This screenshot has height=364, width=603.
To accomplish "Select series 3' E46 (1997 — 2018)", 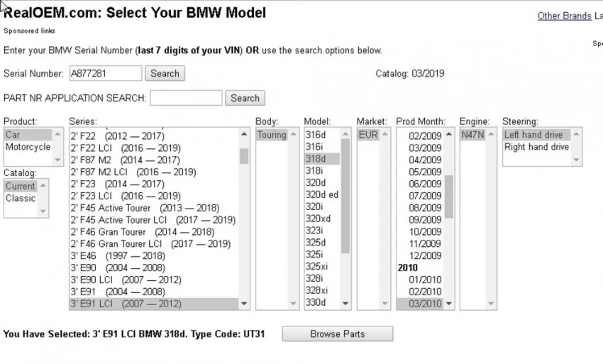I will click(154, 255).
